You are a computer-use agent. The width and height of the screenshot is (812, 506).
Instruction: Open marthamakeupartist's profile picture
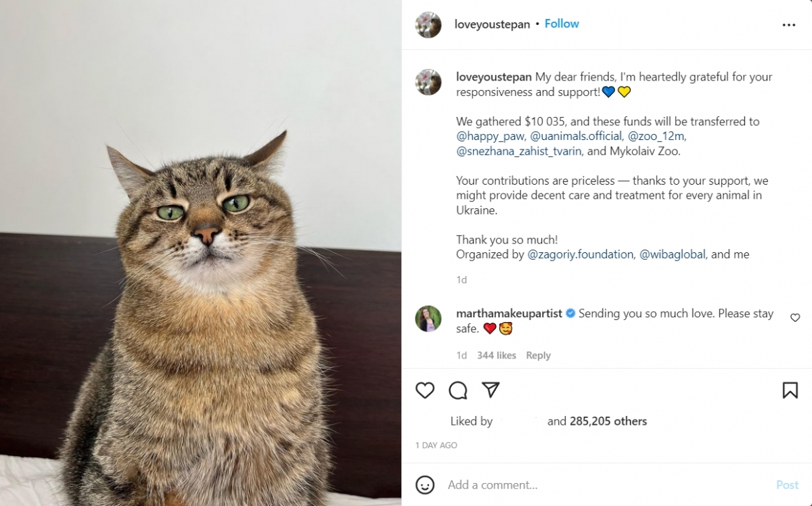[428, 319]
